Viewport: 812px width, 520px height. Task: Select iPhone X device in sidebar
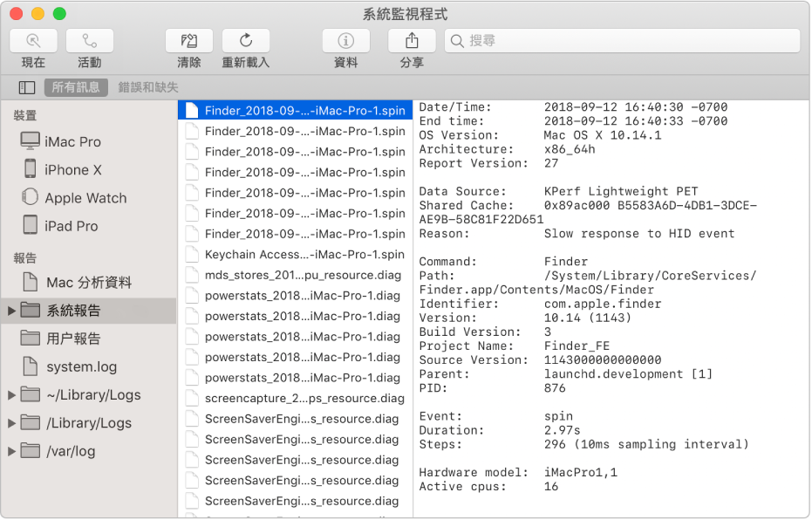(89, 169)
